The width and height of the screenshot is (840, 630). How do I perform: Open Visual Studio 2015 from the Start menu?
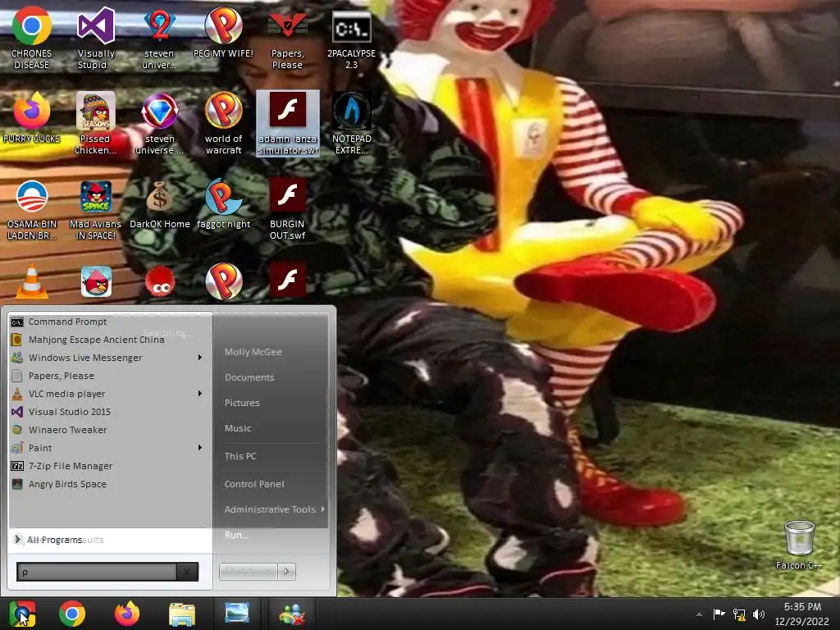click(110, 412)
